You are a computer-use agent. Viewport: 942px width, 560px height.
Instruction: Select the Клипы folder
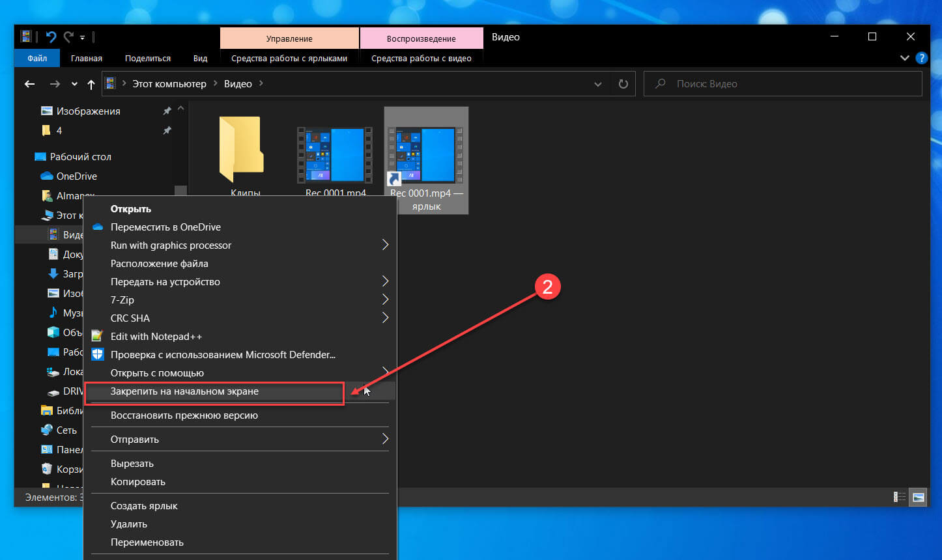[245, 155]
